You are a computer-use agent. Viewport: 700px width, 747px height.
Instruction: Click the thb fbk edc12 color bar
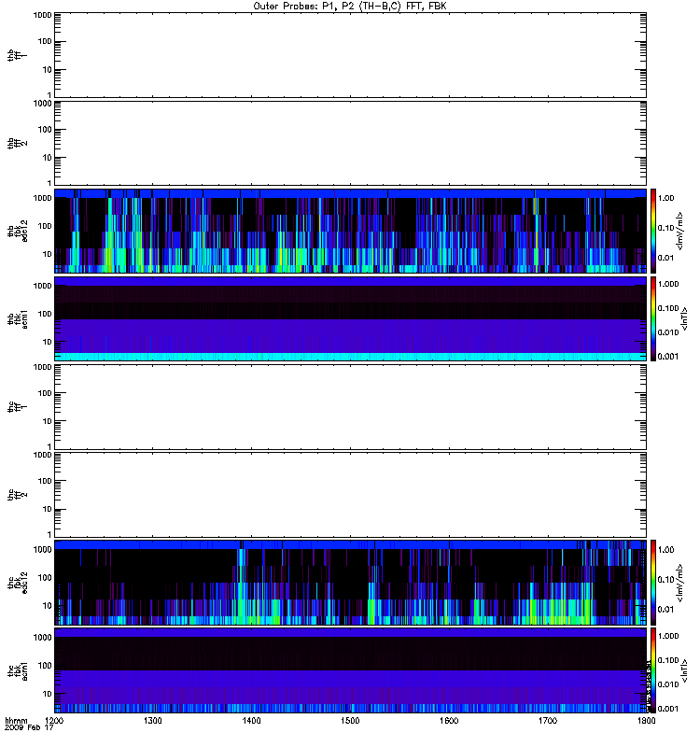pyautogui.click(x=653, y=231)
